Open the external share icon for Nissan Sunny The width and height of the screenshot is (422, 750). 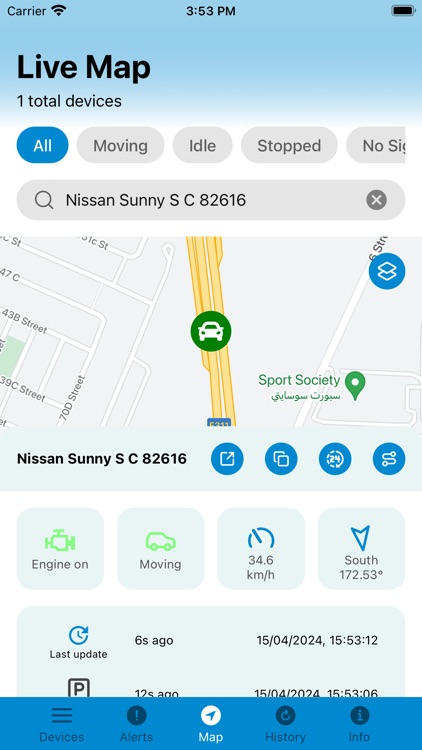point(227,459)
